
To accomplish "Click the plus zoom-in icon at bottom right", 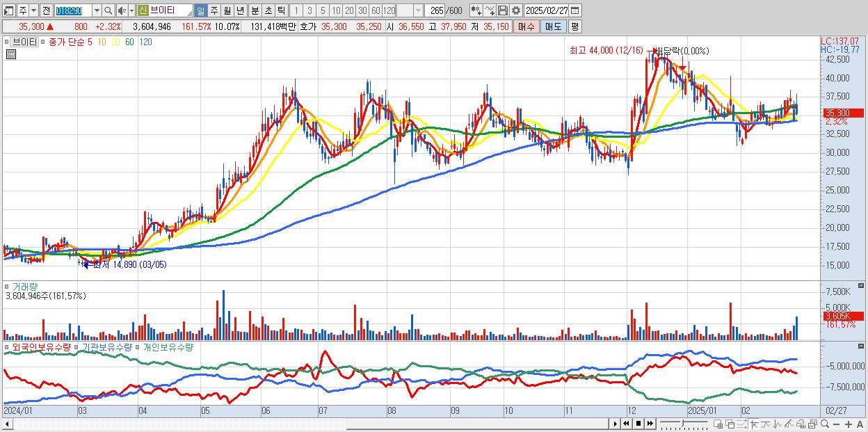I will pos(849,424).
